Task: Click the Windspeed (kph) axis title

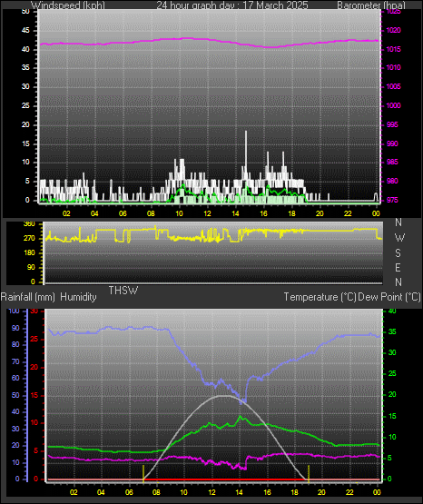Action: (68, 5)
